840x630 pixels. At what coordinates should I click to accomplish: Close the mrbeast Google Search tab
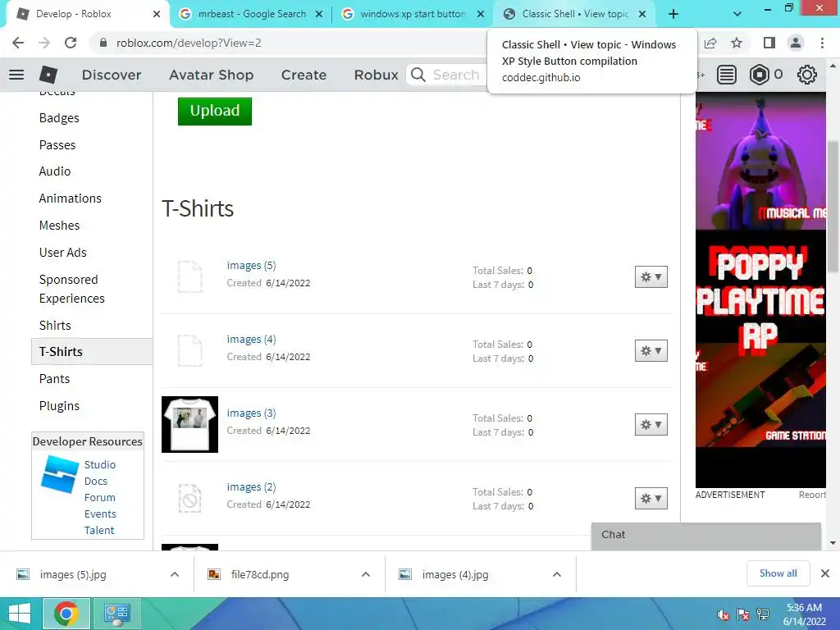click(319, 15)
